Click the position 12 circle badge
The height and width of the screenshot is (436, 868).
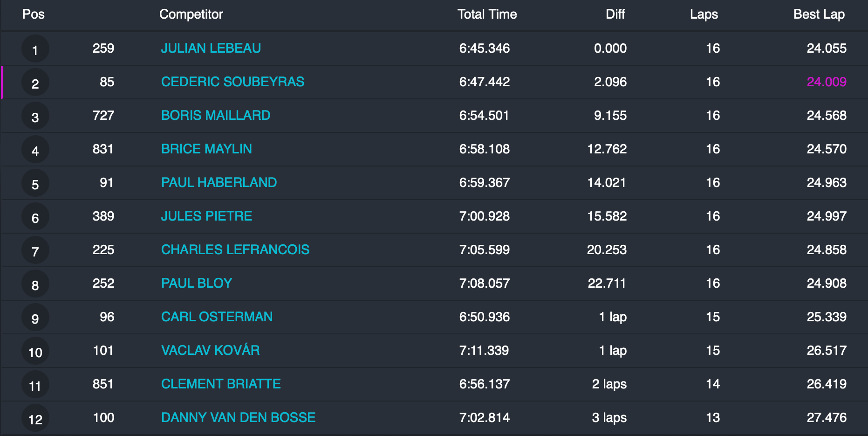[x=35, y=419]
